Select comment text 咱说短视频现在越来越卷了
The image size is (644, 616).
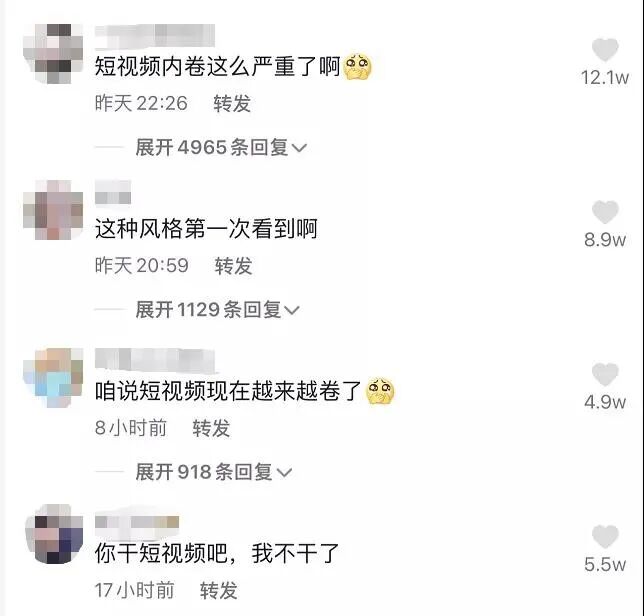click(x=228, y=391)
